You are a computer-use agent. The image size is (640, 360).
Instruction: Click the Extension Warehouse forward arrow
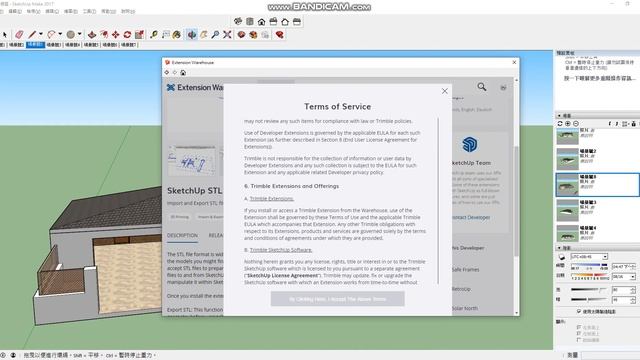pos(175,72)
